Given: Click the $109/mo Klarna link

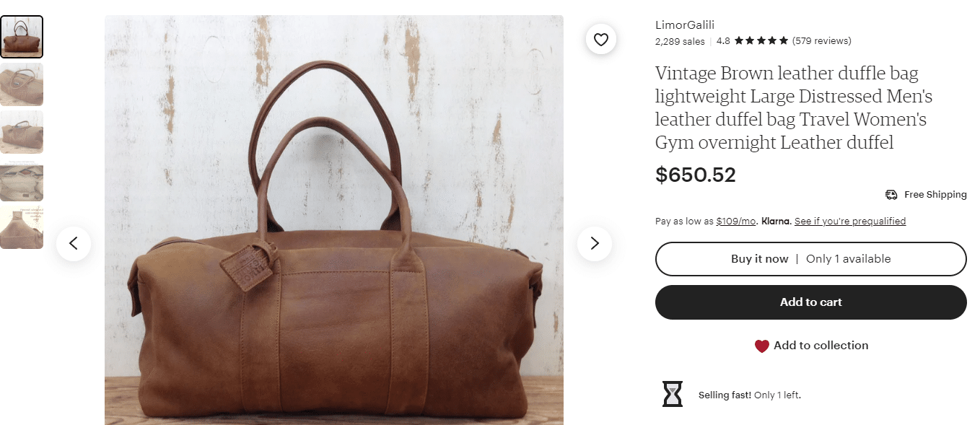Looking at the screenshot, I should point(736,222).
